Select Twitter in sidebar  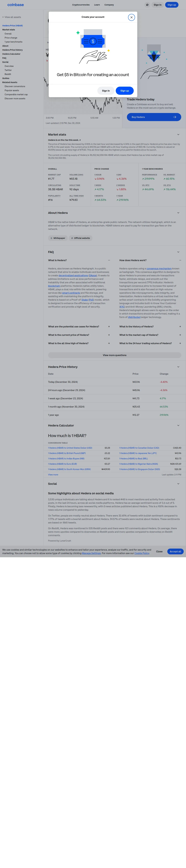point(8,70)
